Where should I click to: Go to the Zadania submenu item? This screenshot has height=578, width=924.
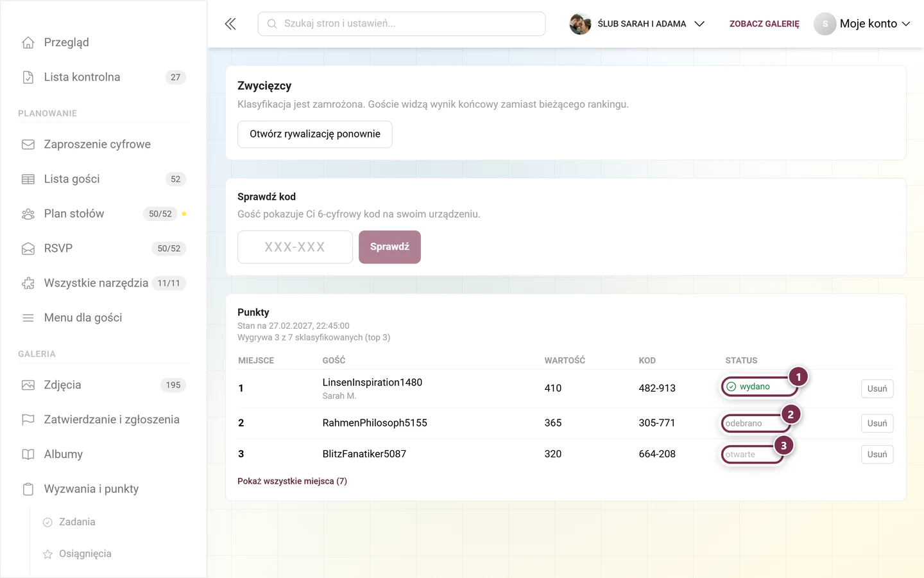coord(77,522)
